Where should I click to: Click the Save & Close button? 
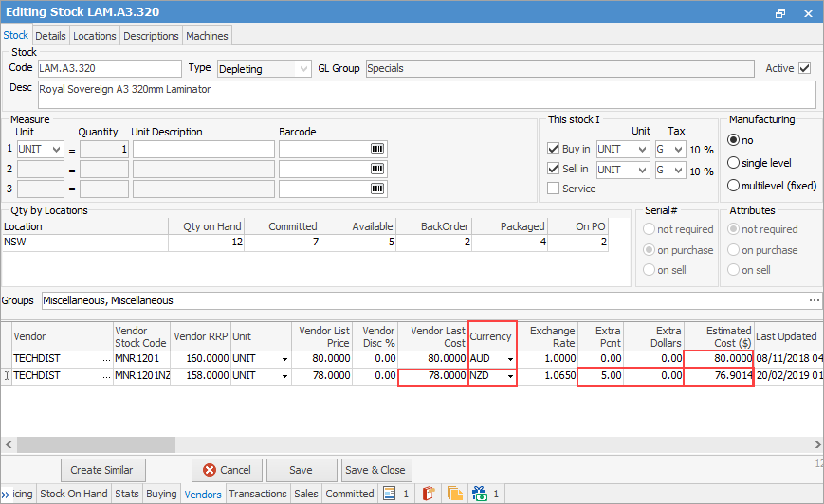click(x=375, y=470)
